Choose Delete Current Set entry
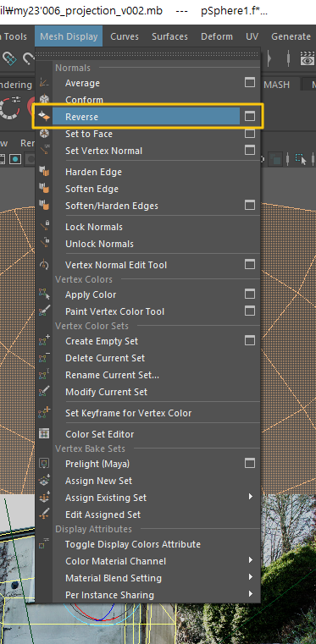This screenshot has width=316, height=644. [105, 358]
